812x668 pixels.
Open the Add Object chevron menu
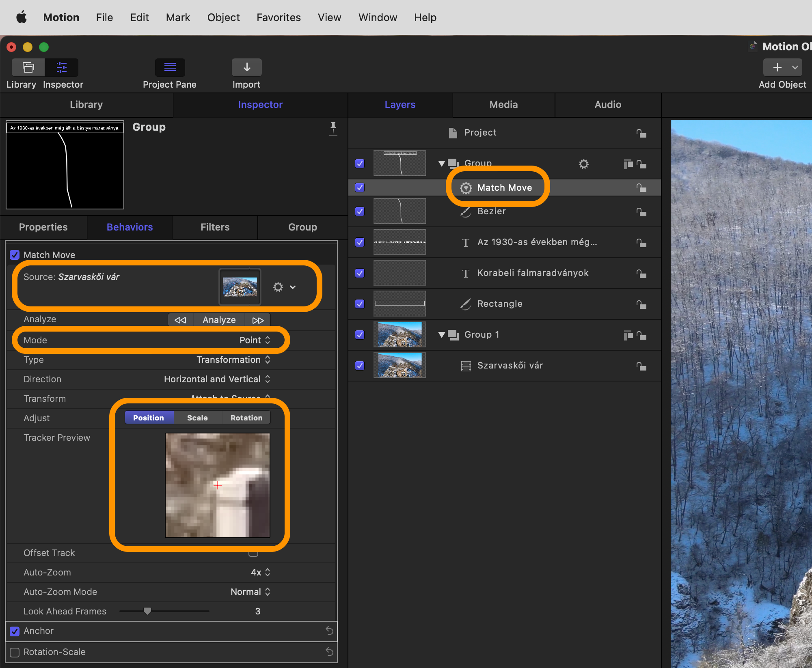[x=795, y=67]
